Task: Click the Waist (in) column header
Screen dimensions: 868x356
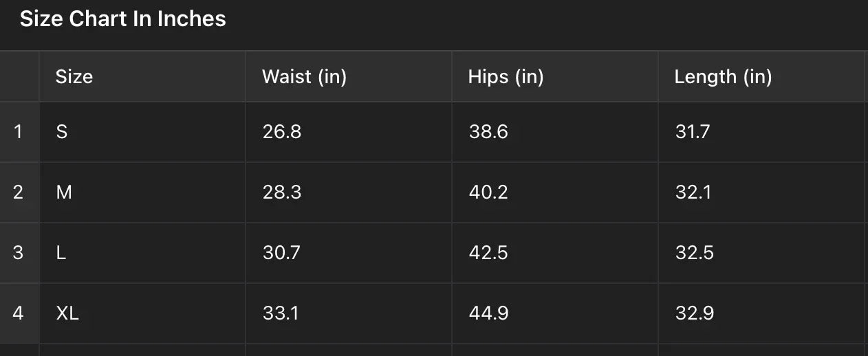Action: pos(304,76)
